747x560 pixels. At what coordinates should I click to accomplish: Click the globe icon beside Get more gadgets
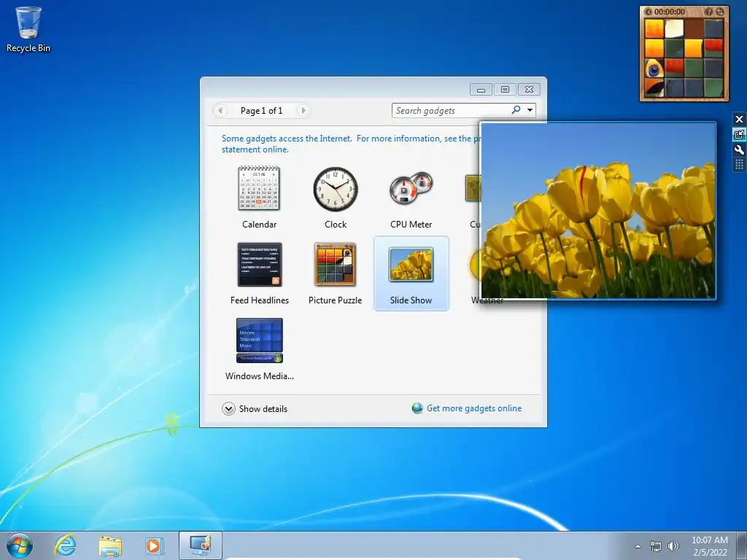(417, 408)
